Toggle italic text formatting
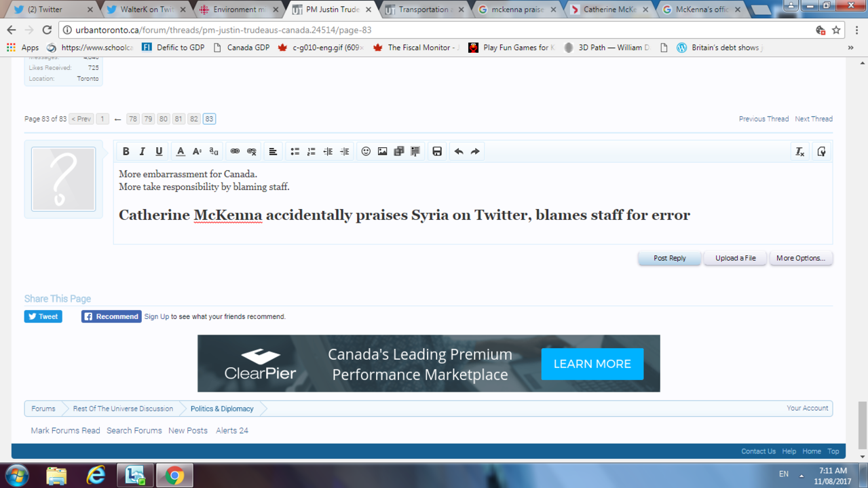Screen dimensions: 868x488 (143, 151)
